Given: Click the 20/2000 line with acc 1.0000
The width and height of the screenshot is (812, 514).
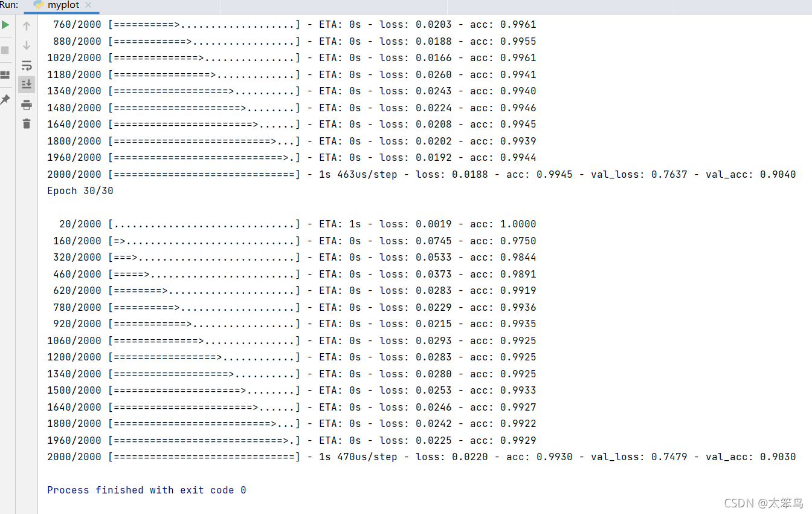Looking at the screenshot, I should [298, 224].
